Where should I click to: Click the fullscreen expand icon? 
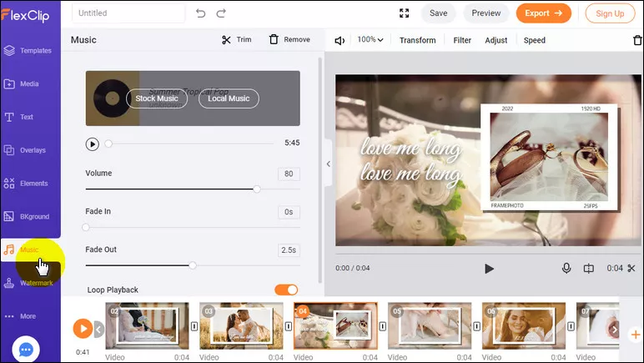point(404,13)
